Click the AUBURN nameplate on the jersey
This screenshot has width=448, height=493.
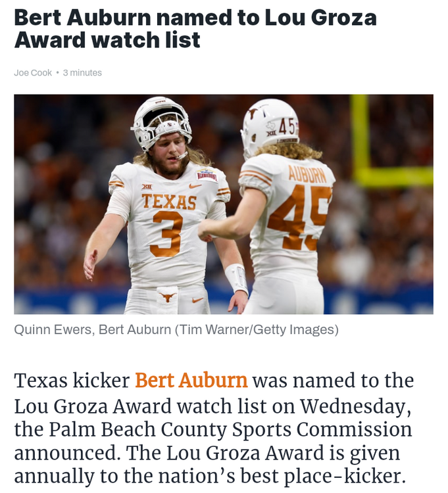click(307, 174)
